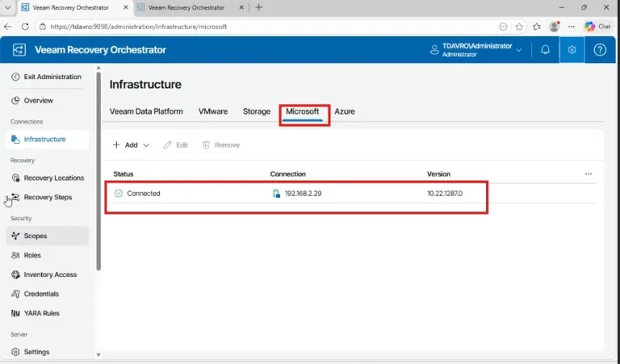This screenshot has width=620, height=364.
Task: Open the Credentials page
Action: 41,294
